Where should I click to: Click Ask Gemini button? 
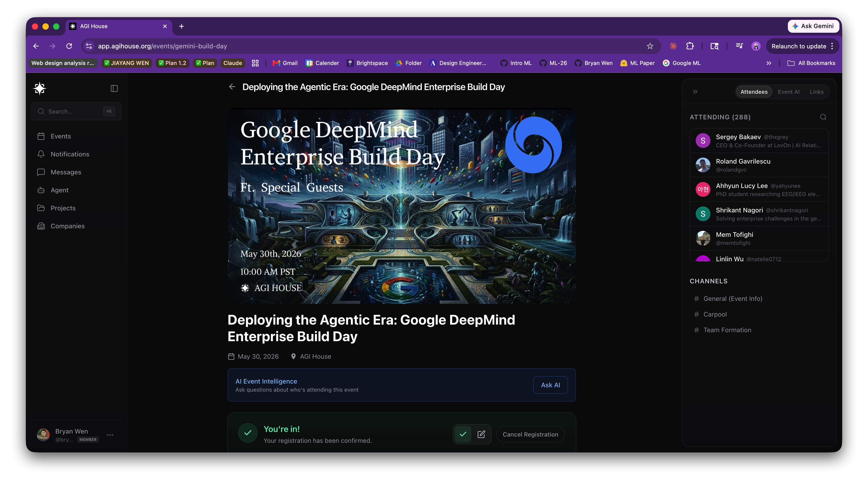click(x=813, y=26)
